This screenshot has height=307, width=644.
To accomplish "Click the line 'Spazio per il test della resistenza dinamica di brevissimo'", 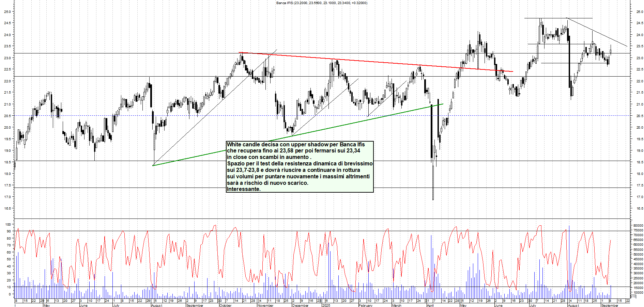I will 300,163.
